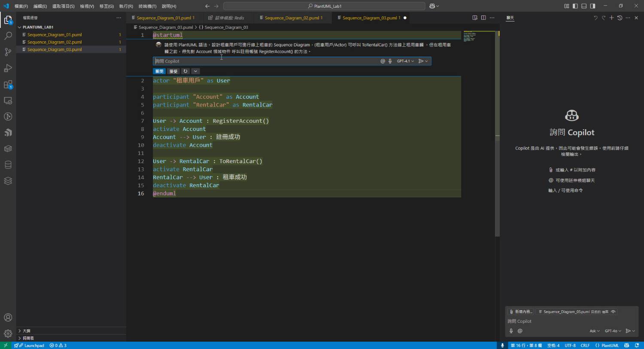Expand the 時間表 timeline section
This screenshot has height=349, width=644.
point(71,338)
